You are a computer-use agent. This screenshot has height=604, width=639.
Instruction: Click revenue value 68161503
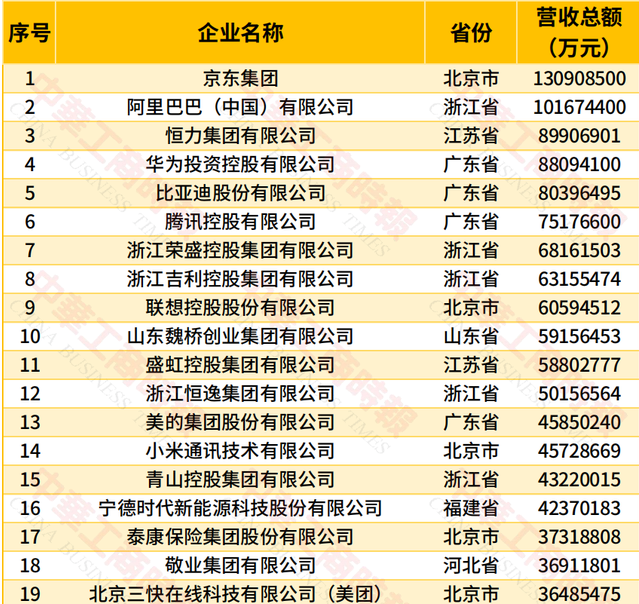pos(580,250)
